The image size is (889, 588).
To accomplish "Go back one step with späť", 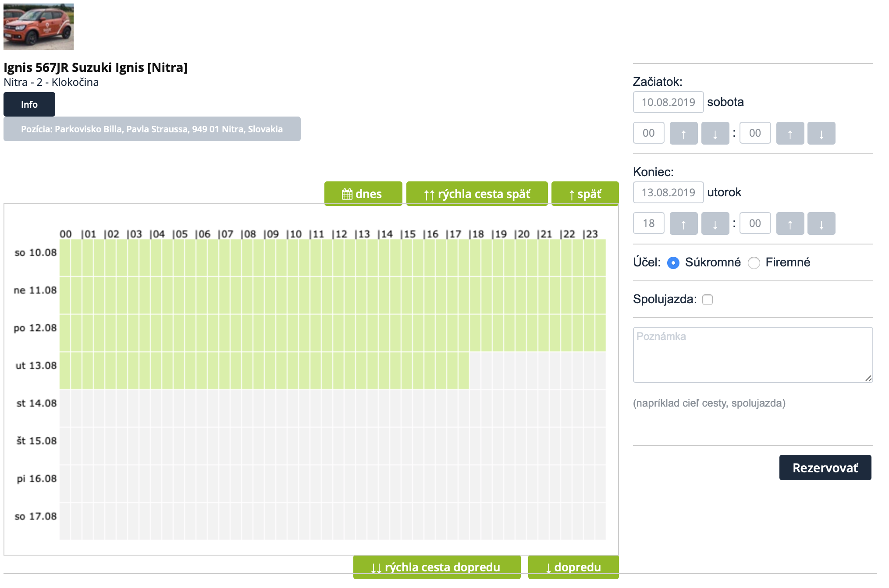I will 585,194.
